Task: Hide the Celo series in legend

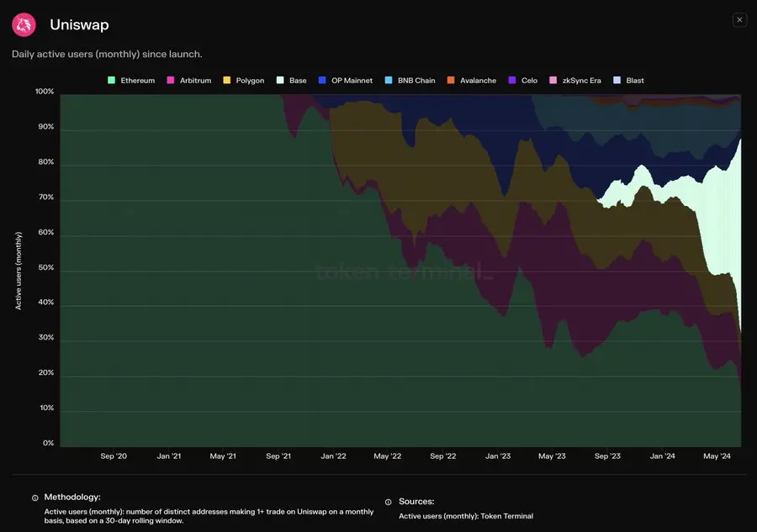Action: [x=522, y=81]
